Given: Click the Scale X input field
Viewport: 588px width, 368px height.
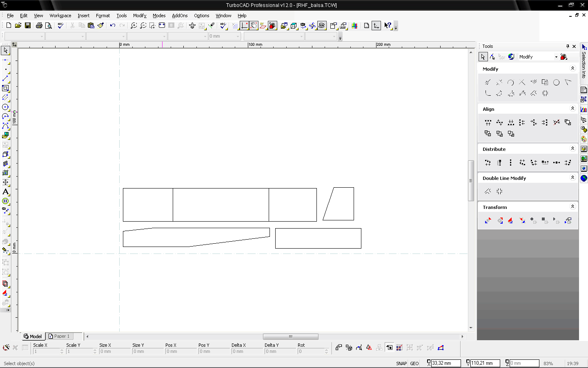Looking at the screenshot, I should tap(46, 351).
